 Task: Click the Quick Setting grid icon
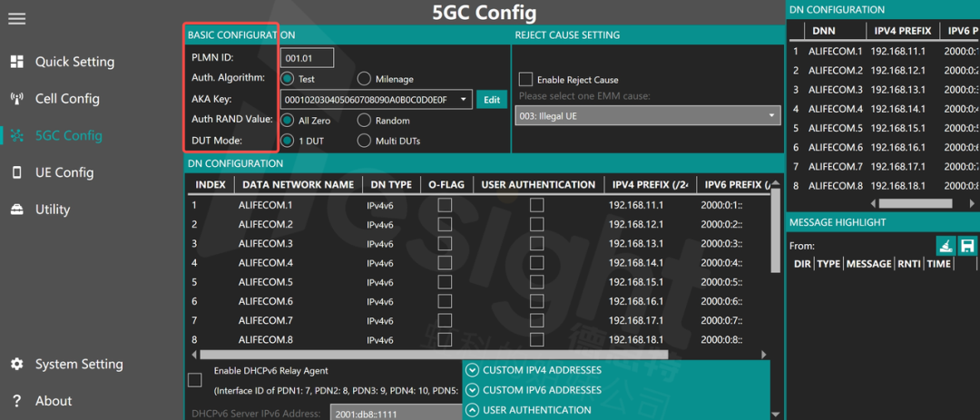click(17, 62)
